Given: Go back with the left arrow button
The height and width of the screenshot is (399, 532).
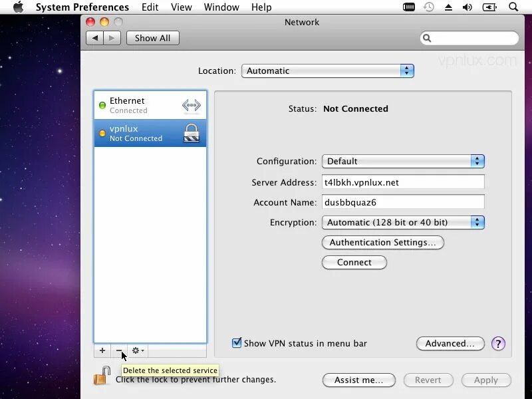Looking at the screenshot, I should (x=95, y=38).
